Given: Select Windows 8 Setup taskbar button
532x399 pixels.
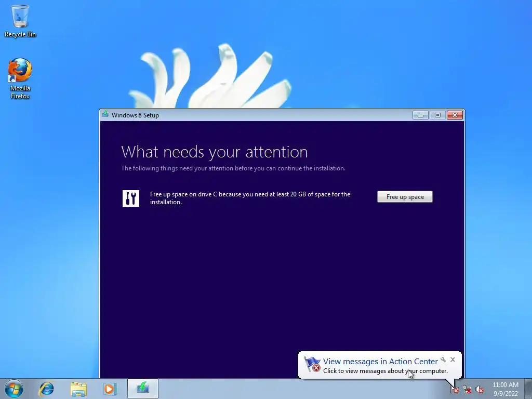Looking at the screenshot, I should click(x=143, y=389).
